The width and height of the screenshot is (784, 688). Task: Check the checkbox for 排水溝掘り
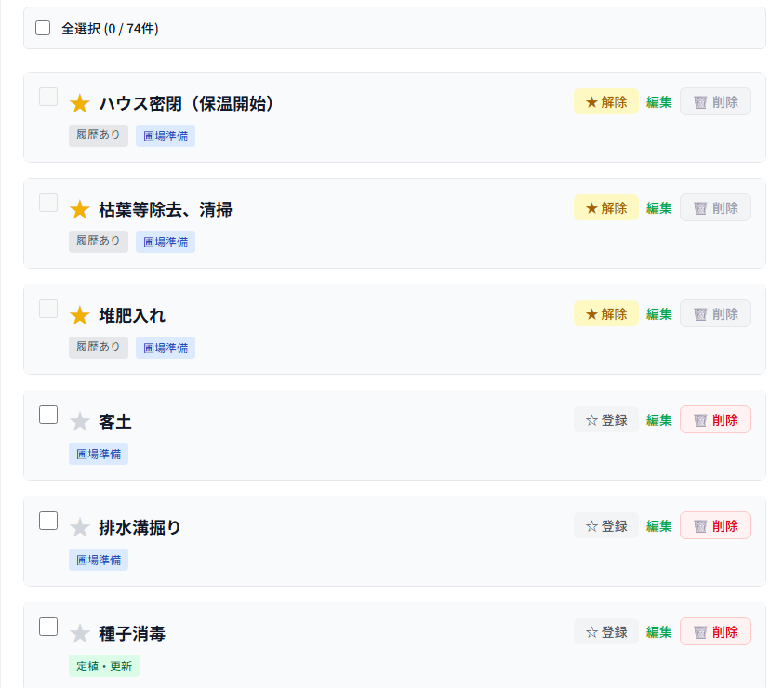48,521
